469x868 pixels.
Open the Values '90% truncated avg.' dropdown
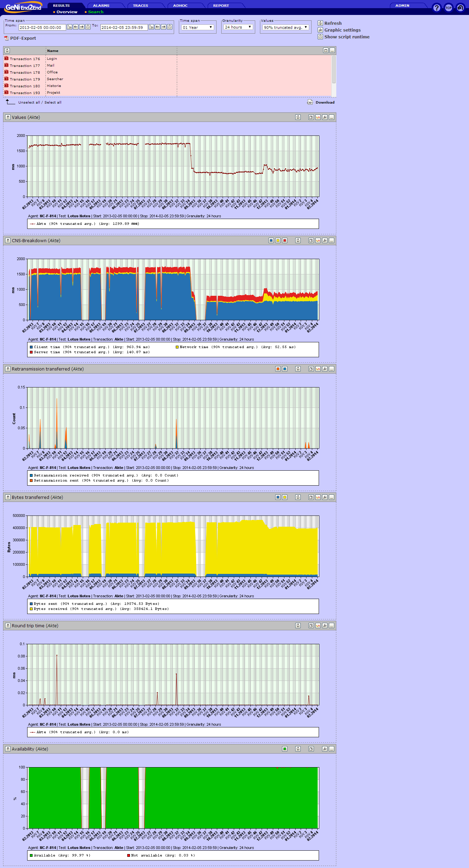point(285,28)
